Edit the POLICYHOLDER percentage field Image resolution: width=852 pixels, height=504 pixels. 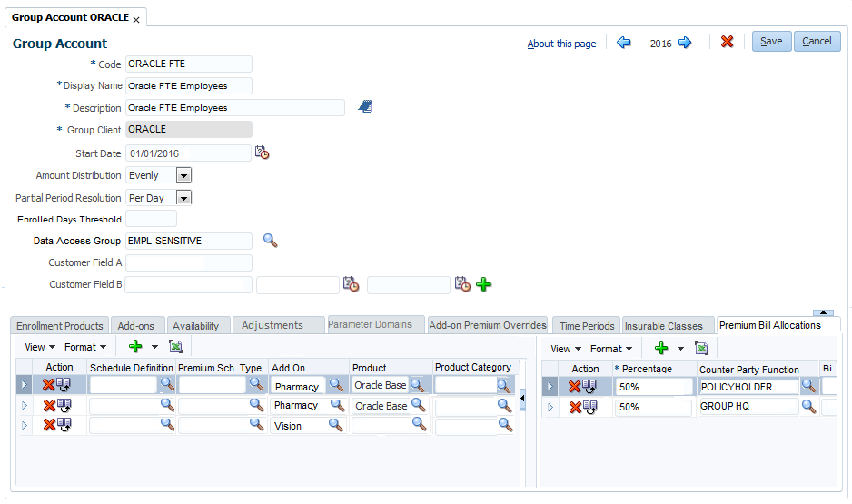click(654, 387)
